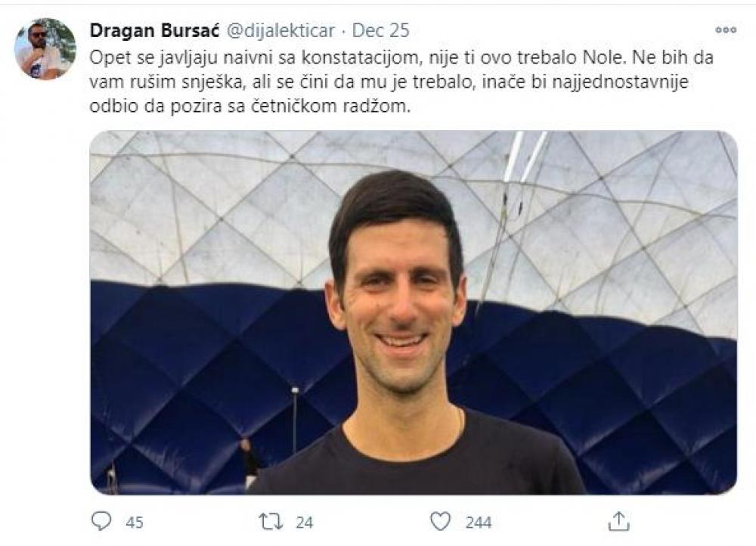Click the 24 retweets count
Screen dimensions: 756x546
click(304, 523)
